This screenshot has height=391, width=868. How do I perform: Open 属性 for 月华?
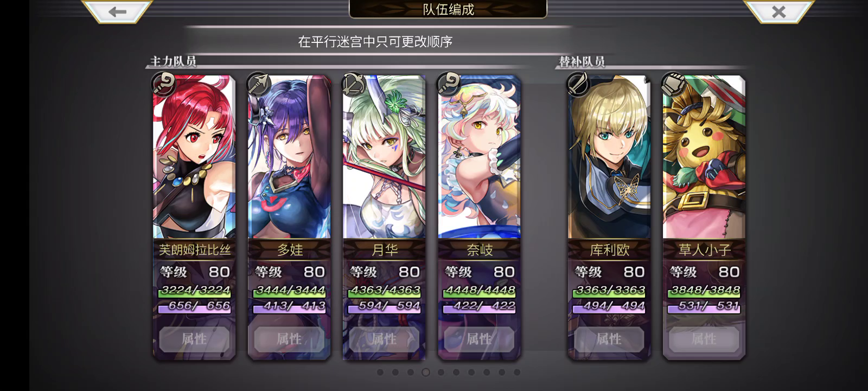click(x=384, y=339)
